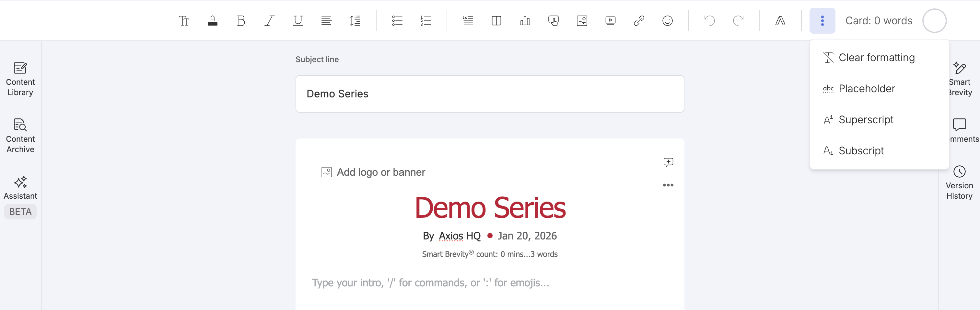This screenshot has height=310, width=980.
Task: Edit the Demo Series subject line field
Action: click(490, 94)
